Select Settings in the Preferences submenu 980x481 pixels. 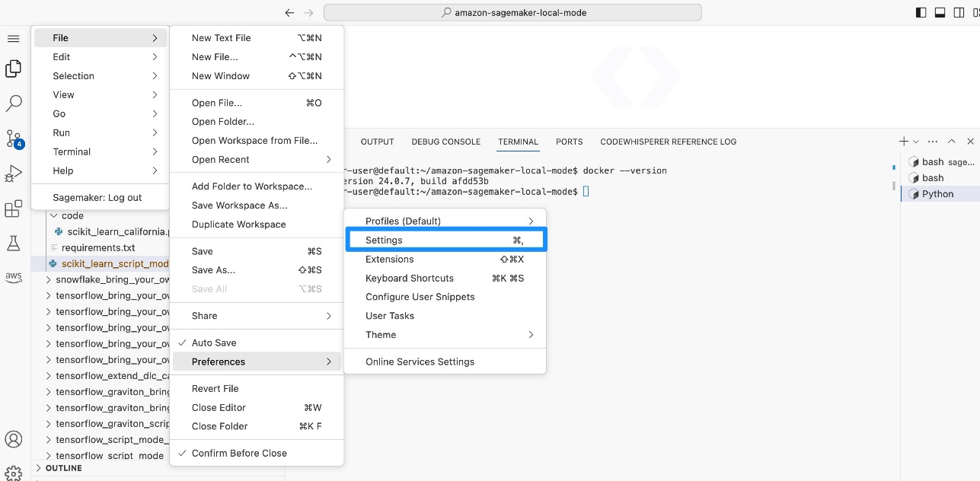[x=445, y=240]
